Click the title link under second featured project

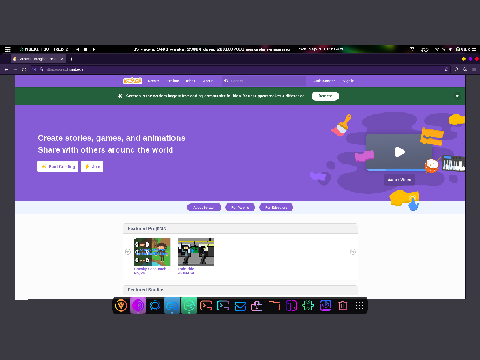(x=186, y=268)
